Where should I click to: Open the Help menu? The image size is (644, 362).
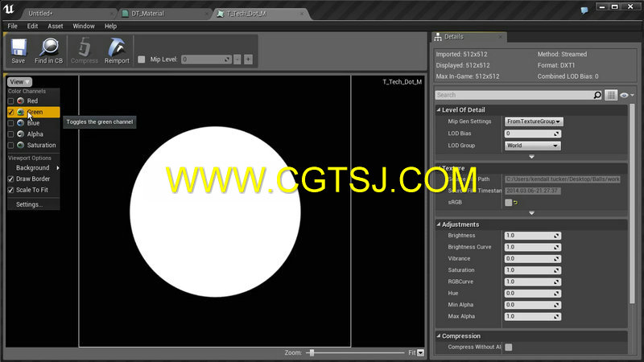click(x=110, y=26)
